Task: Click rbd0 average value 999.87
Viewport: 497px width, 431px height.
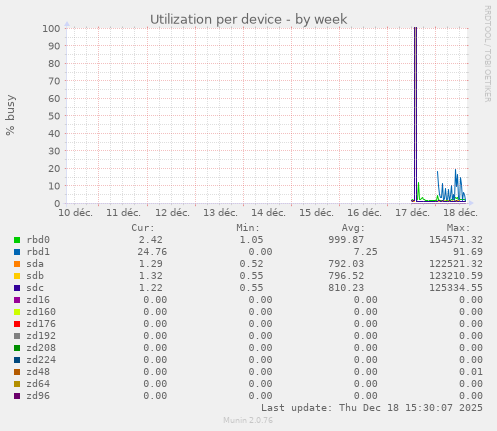Action: click(x=346, y=240)
